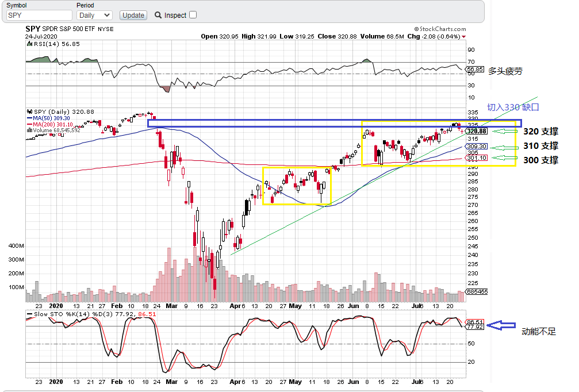Image resolution: width=579 pixels, height=392 pixels.
Task: Click the red down arrow beside Chg
Action: point(464,37)
